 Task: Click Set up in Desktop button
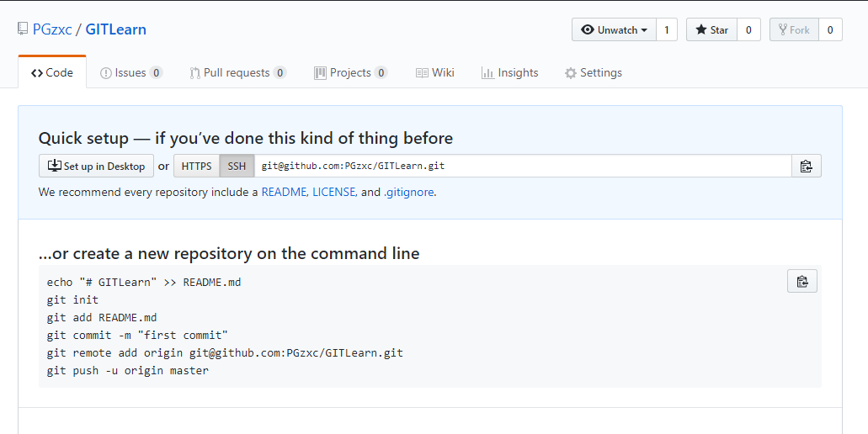point(96,166)
